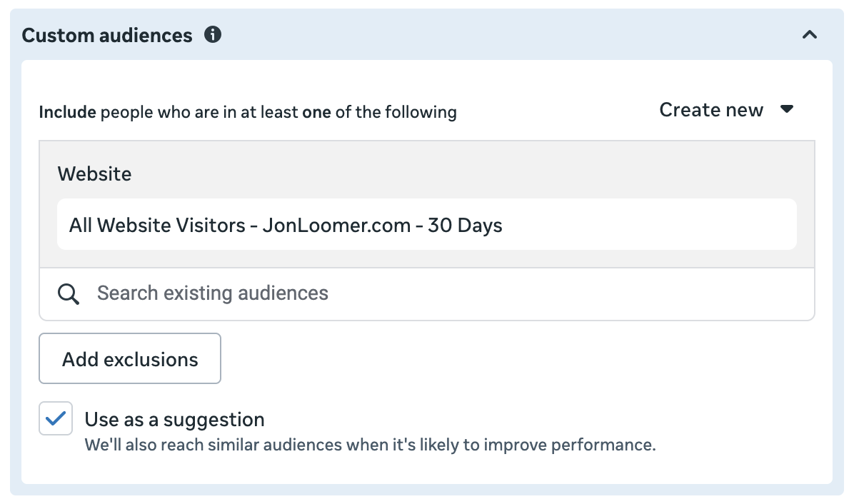Click the phrase 'of the following'
The image size is (854, 504).
click(396, 112)
